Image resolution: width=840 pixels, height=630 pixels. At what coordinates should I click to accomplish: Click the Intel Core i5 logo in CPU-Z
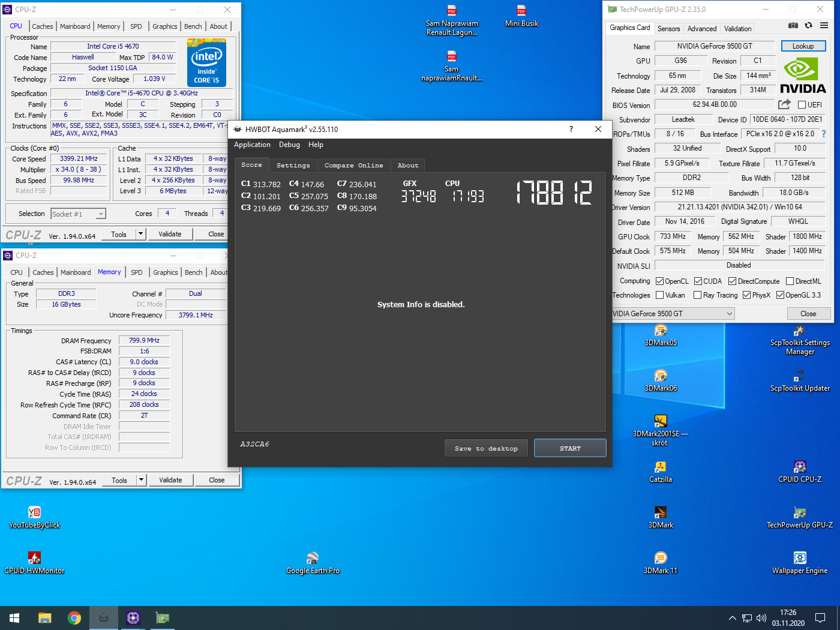point(206,62)
